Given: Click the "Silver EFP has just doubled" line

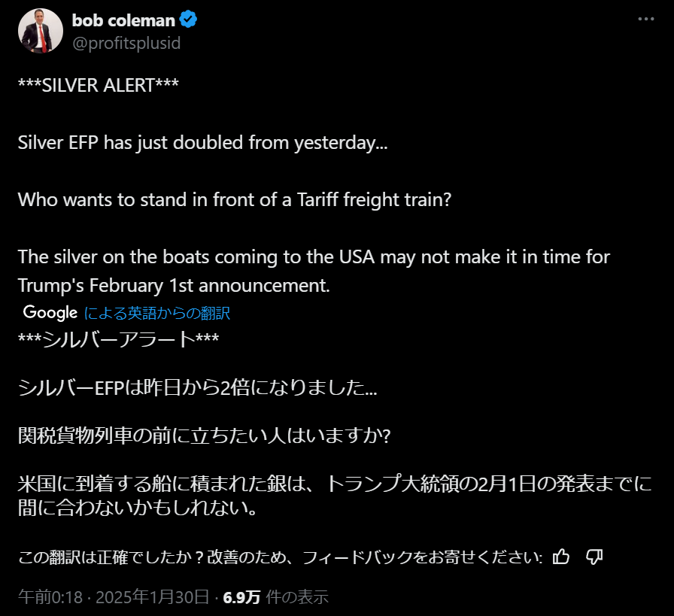Looking at the screenshot, I should tap(202, 141).
